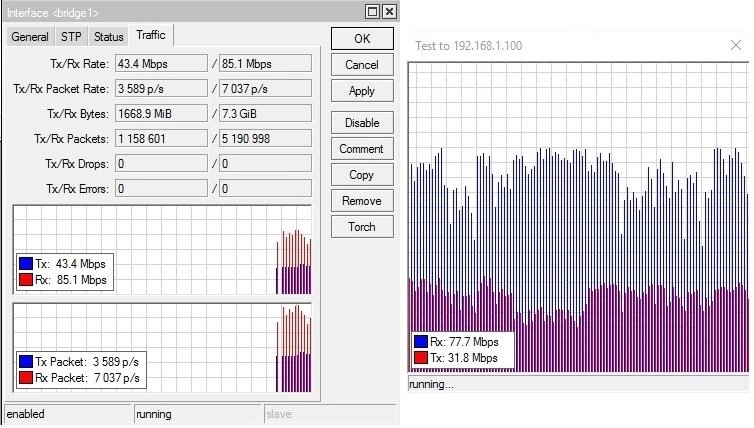This screenshot has width=754, height=428.
Task: Open Torch for this interface
Action: pos(361,227)
